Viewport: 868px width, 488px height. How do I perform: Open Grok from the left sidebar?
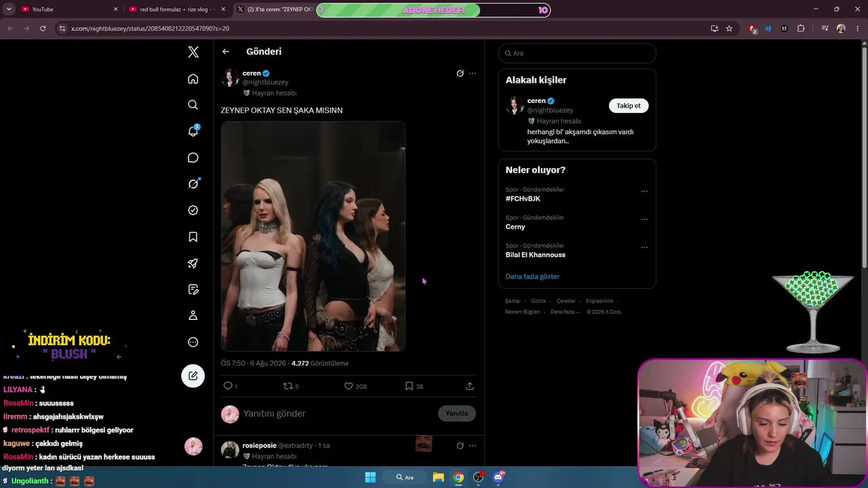point(193,184)
